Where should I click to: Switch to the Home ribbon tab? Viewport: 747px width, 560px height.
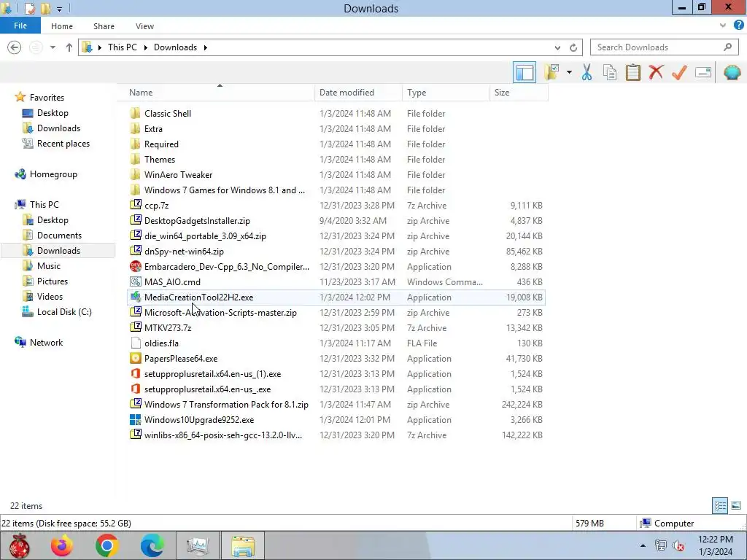tap(62, 26)
